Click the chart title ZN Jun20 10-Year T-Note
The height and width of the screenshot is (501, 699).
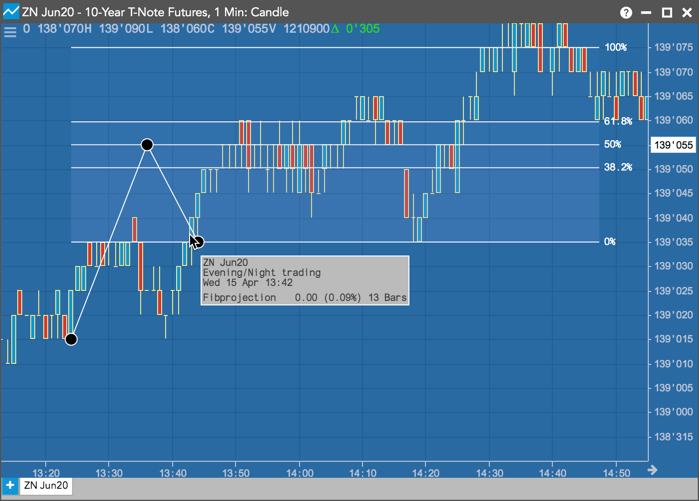[x=156, y=12]
